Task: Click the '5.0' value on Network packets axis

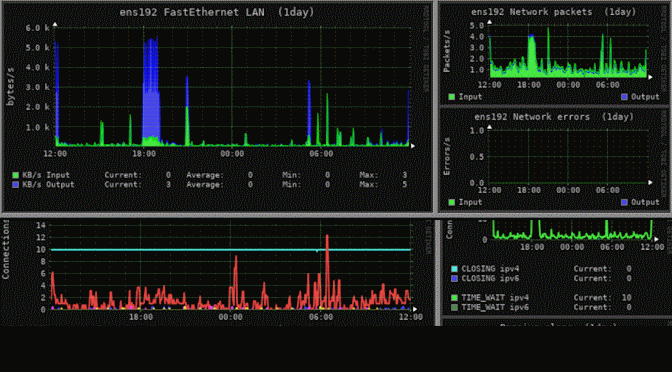Action: point(477,26)
